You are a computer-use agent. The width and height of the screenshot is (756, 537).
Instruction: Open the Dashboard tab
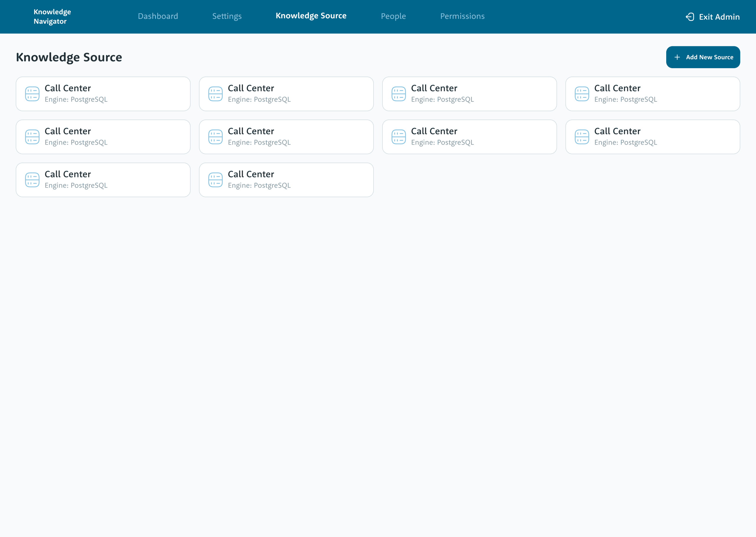(x=158, y=16)
